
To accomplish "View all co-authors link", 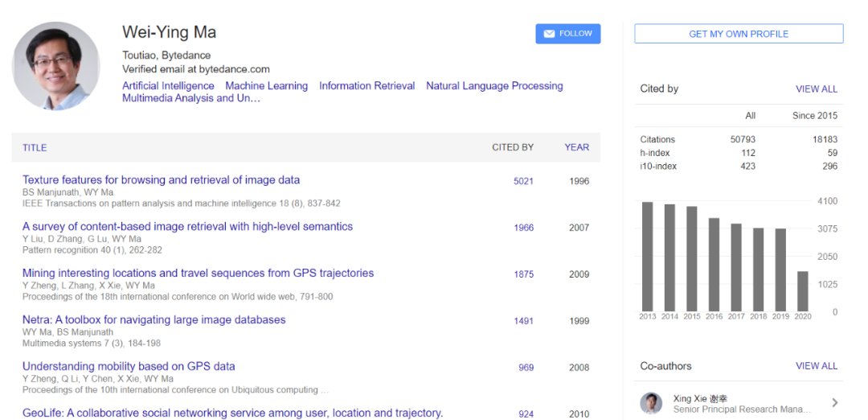I will tap(817, 366).
